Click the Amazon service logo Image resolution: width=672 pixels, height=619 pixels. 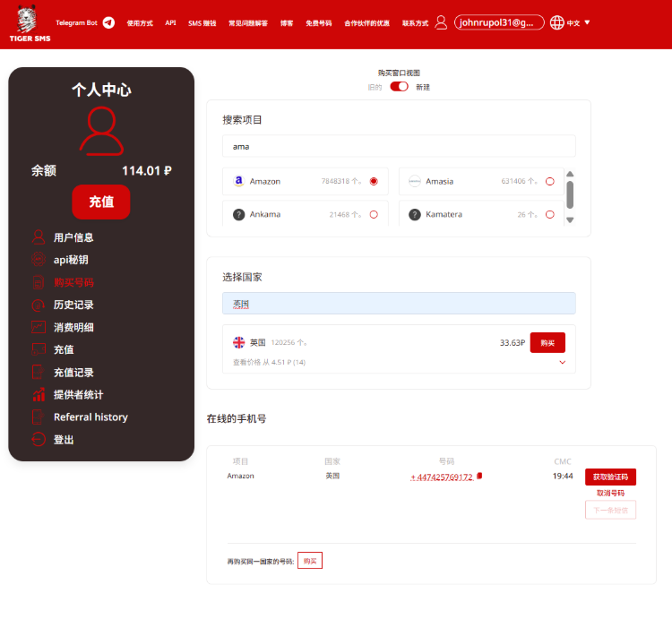pyautogui.click(x=238, y=181)
